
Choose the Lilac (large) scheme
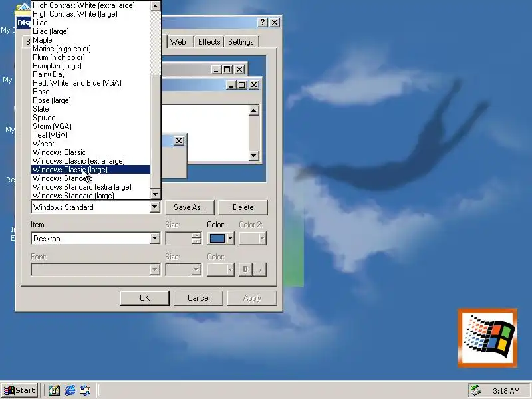pyautogui.click(x=90, y=31)
